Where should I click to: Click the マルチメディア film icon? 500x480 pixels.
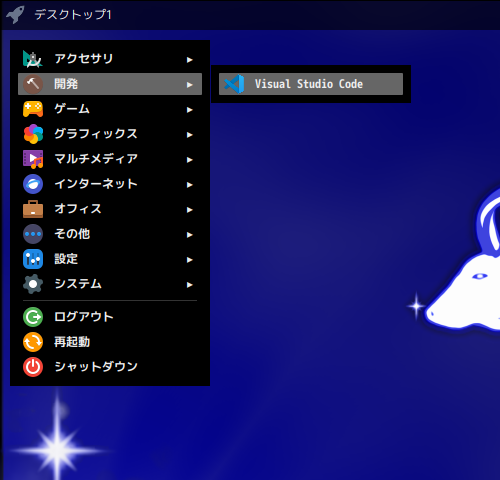(33, 159)
